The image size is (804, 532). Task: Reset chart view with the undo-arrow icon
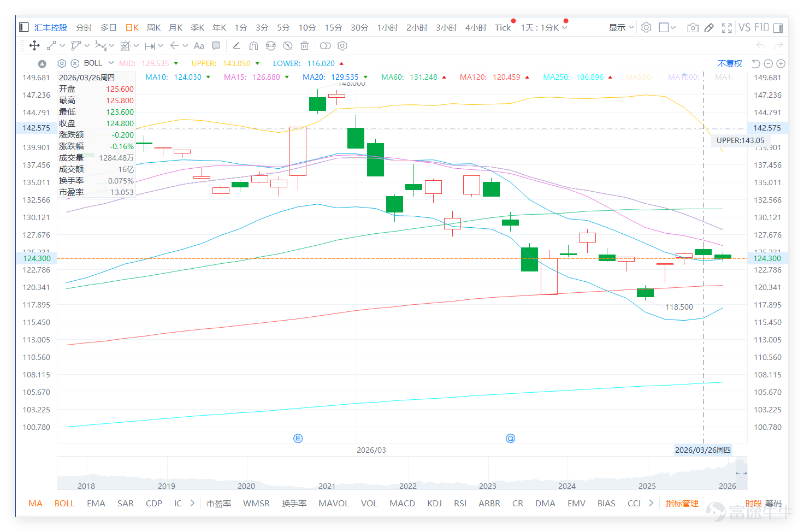[756, 63]
